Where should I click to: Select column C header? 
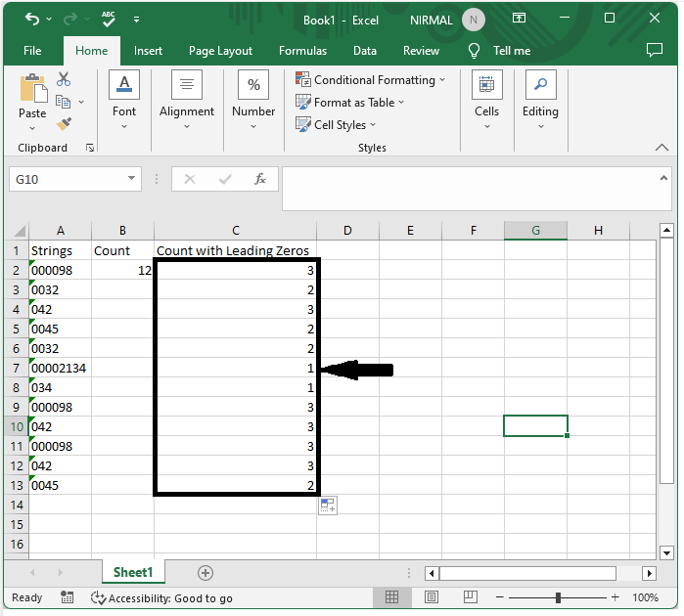pyautogui.click(x=236, y=231)
